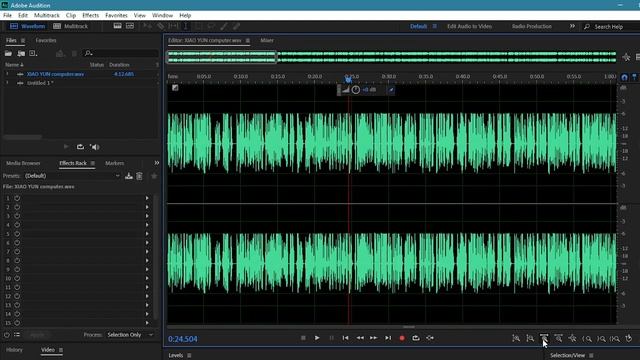
Task: Select Radio Production workspace
Action: (x=532, y=26)
